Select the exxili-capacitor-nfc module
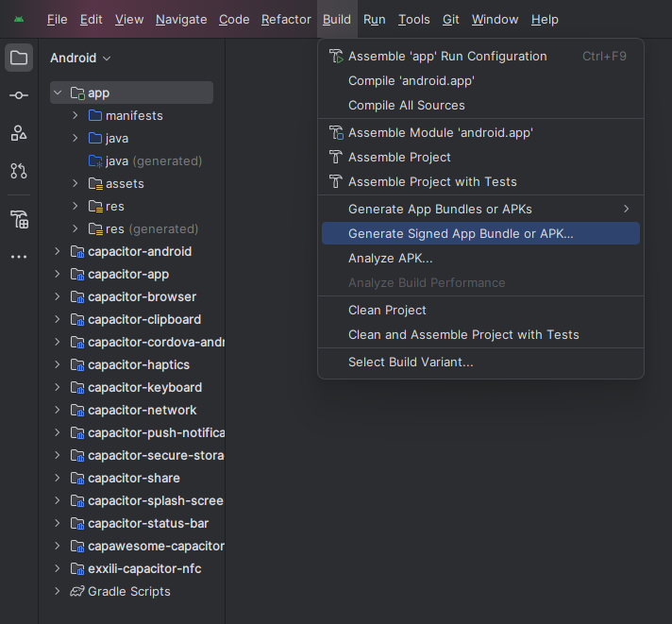This screenshot has height=624, width=672. [x=143, y=568]
